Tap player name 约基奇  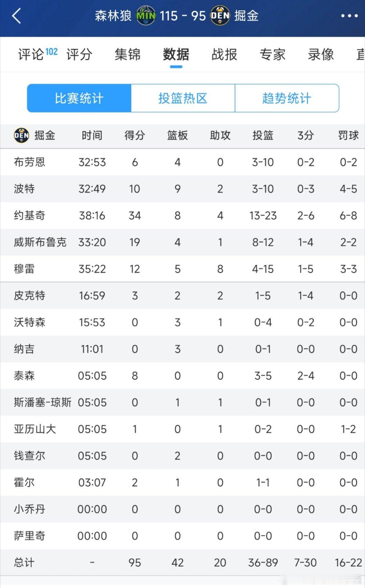30,216
